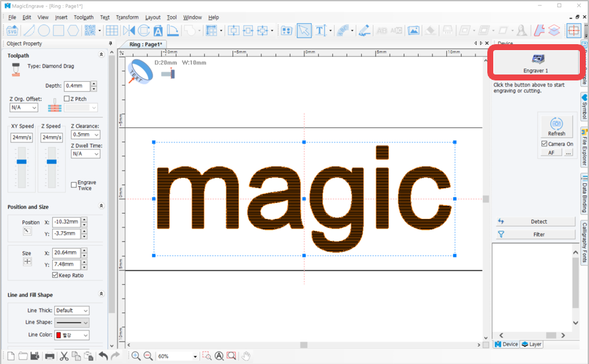Click the rotate object icon
The image size is (589, 364).
point(143,31)
